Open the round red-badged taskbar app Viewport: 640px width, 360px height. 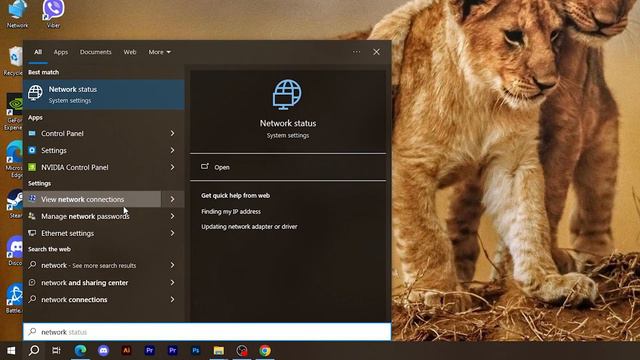242,351
